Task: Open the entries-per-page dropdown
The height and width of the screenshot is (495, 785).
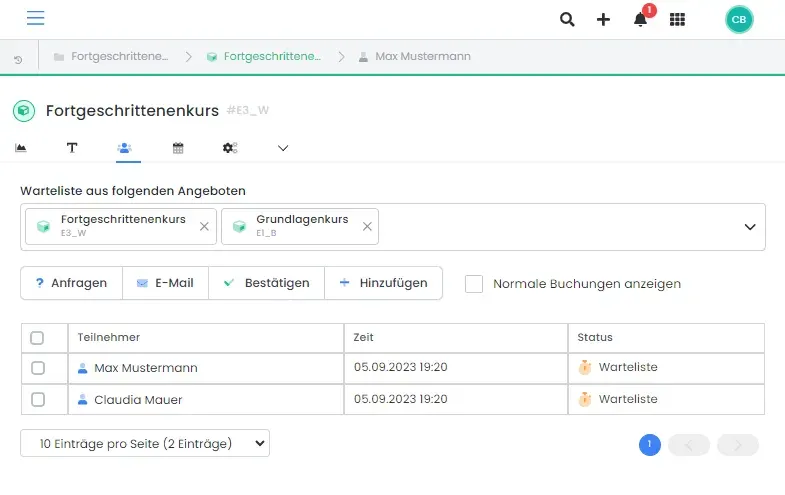Action: coord(145,443)
